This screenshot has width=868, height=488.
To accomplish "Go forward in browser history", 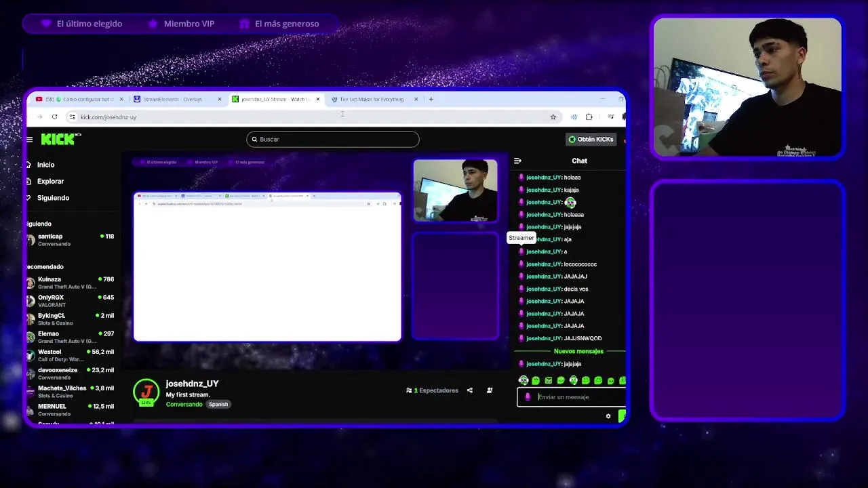I will click(x=39, y=117).
